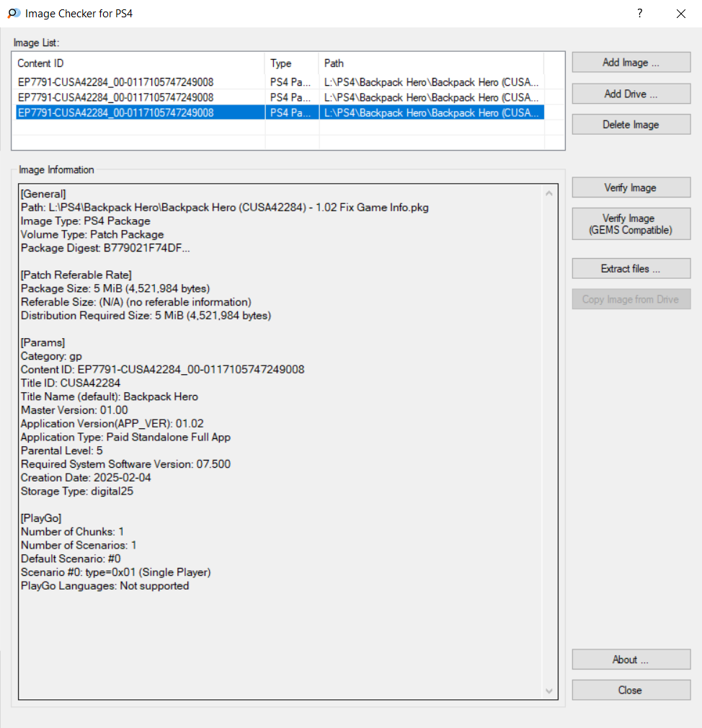Click the Path line under [General]
The width and height of the screenshot is (702, 728).
click(225, 208)
